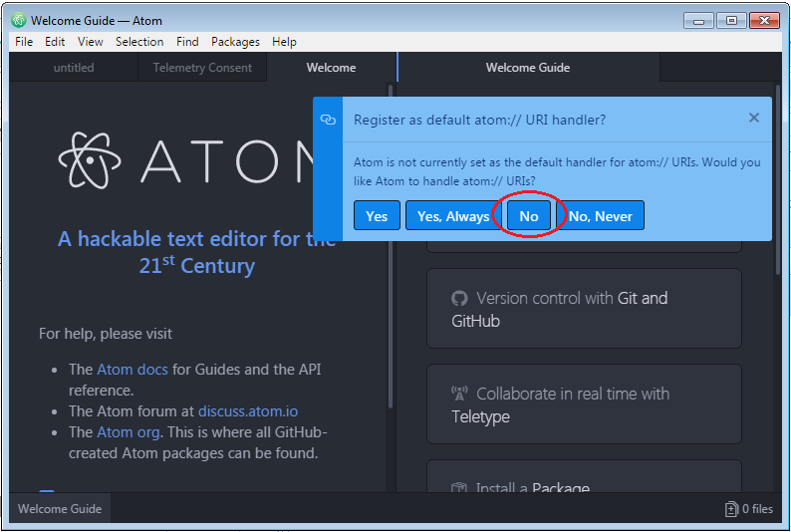Click the Atom logo in Welcome pane

(90, 160)
